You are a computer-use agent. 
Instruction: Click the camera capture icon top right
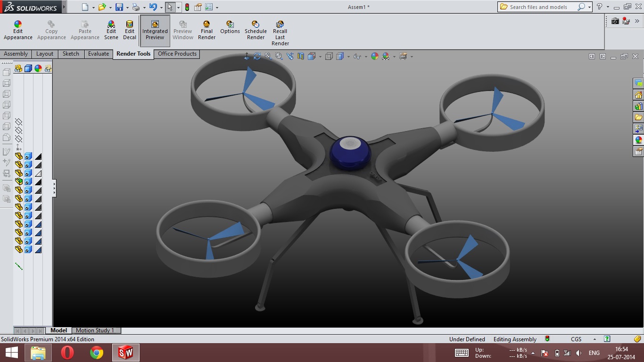click(x=615, y=21)
